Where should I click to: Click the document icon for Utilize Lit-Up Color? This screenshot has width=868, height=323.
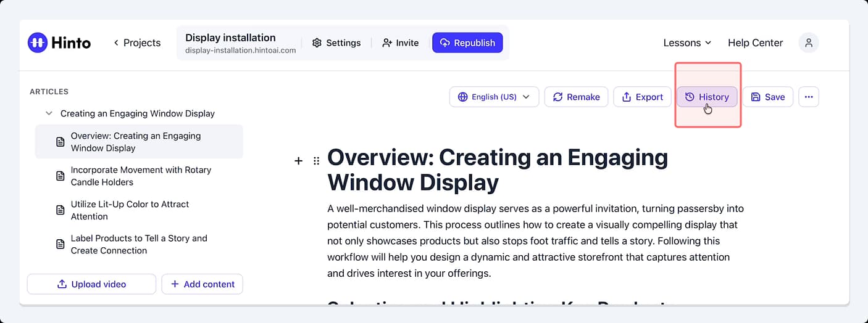tap(61, 210)
